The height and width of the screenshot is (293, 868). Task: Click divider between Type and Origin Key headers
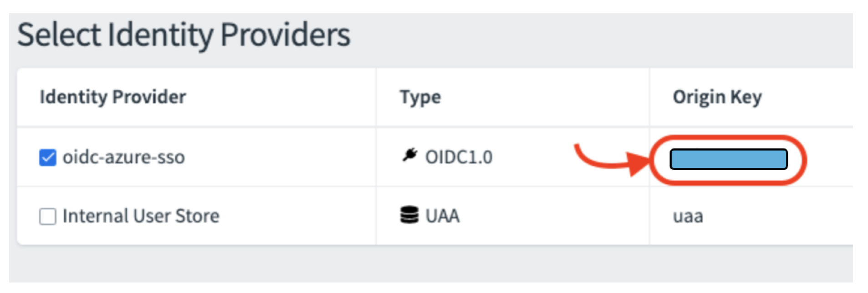click(649, 97)
